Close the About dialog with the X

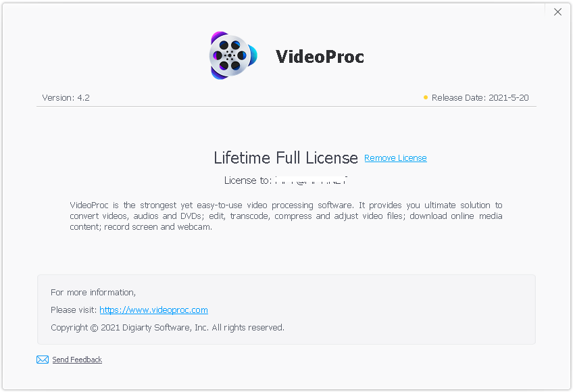[557, 12]
